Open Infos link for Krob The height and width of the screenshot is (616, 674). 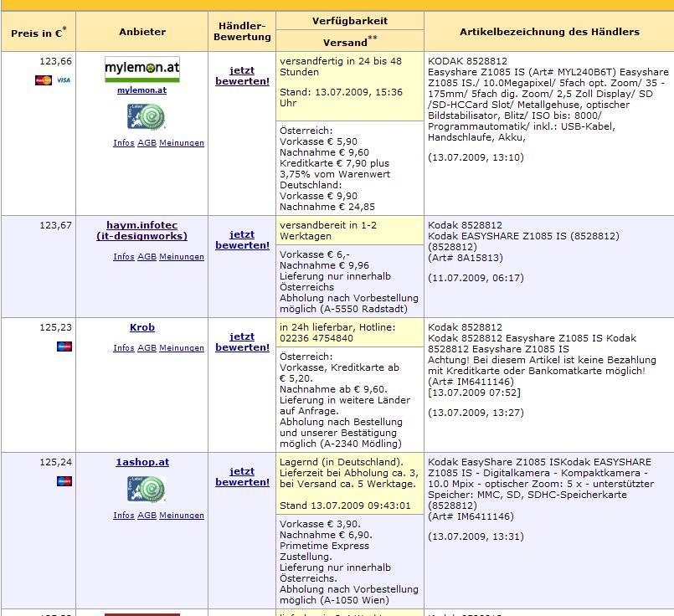click(124, 348)
